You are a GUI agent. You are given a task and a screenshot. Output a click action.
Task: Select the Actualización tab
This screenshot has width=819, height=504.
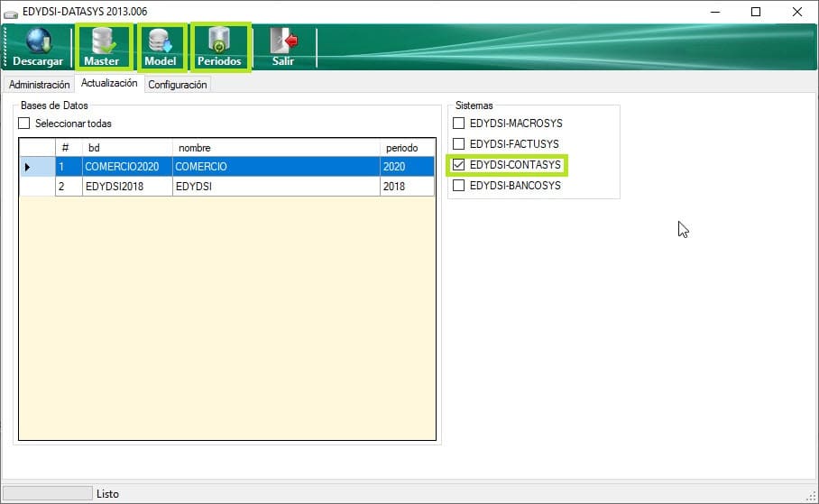(109, 84)
